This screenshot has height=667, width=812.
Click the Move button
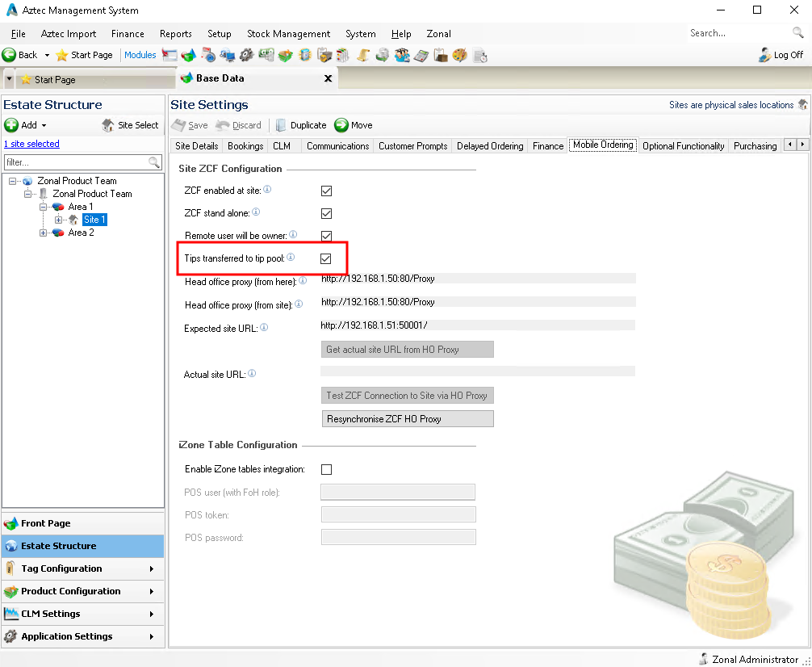(x=354, y=125)
